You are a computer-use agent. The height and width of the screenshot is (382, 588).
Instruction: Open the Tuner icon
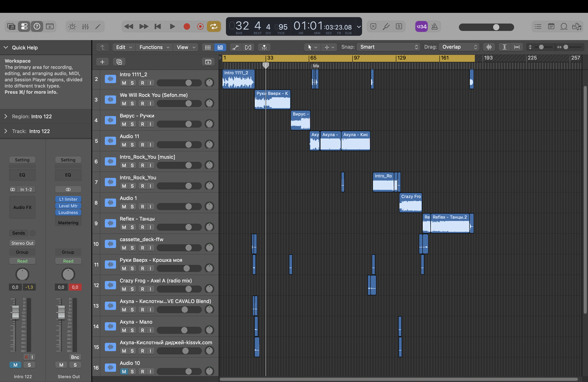click(x=386, y=26)
